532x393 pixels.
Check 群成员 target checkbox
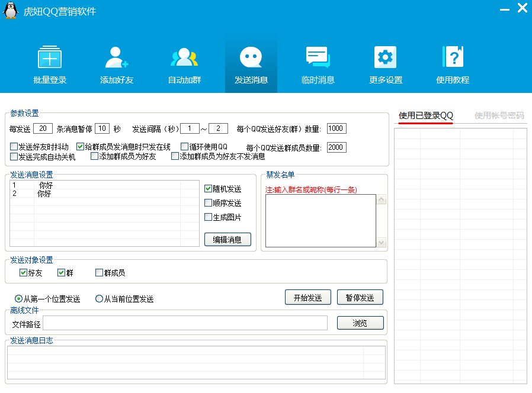pos(100,273)
